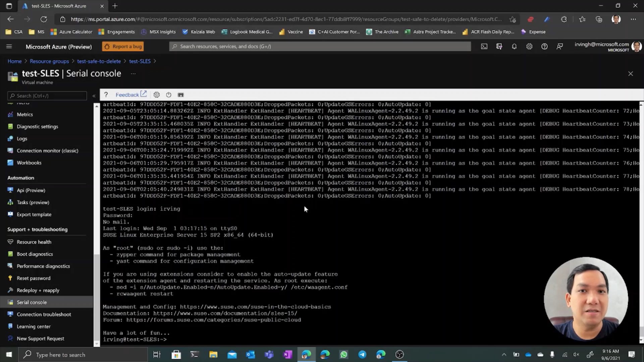Go to the Resource groups breadcrumb
644x362 pixels.
tap(49, 61)
